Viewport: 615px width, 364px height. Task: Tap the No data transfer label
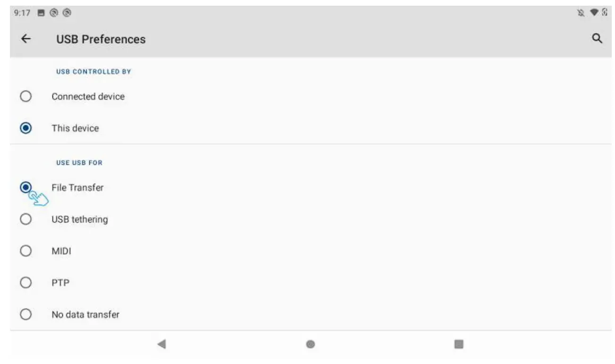tap(85, 314)
